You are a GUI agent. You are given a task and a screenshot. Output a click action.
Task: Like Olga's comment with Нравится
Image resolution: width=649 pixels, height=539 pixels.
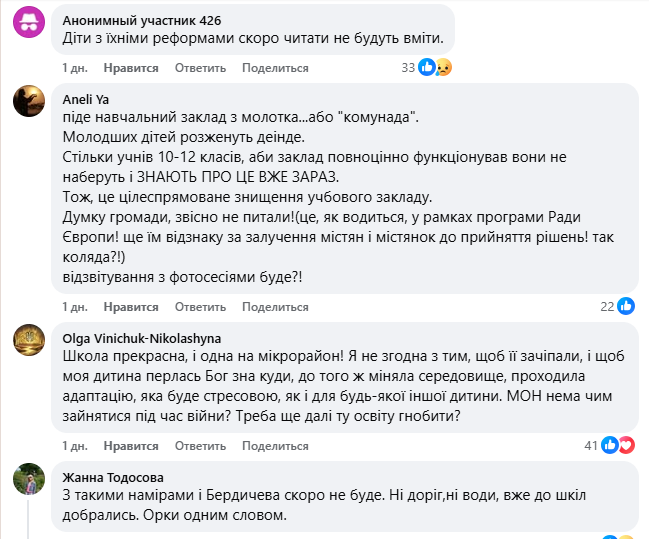coord(131,446)
